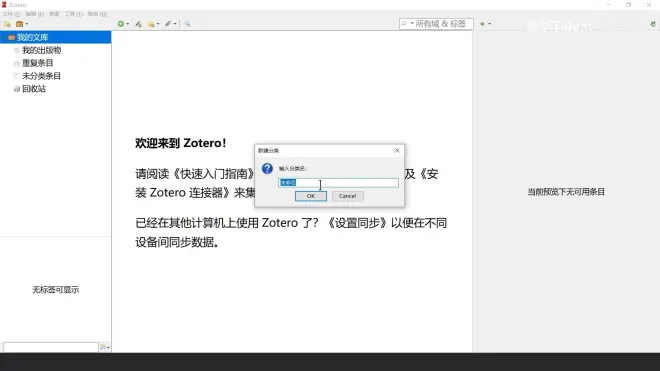
Task: Click the 回收站 trash icon
Action: click(x=16, y=89)
